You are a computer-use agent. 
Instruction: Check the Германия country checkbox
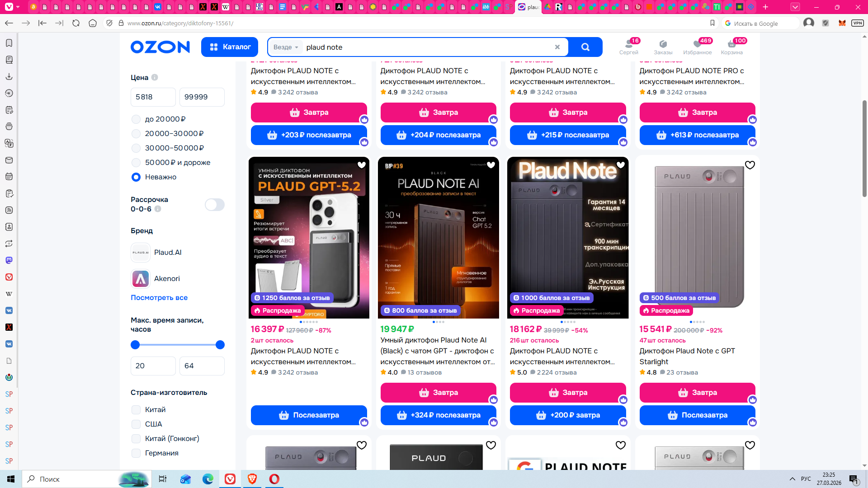tap(136, 453)
